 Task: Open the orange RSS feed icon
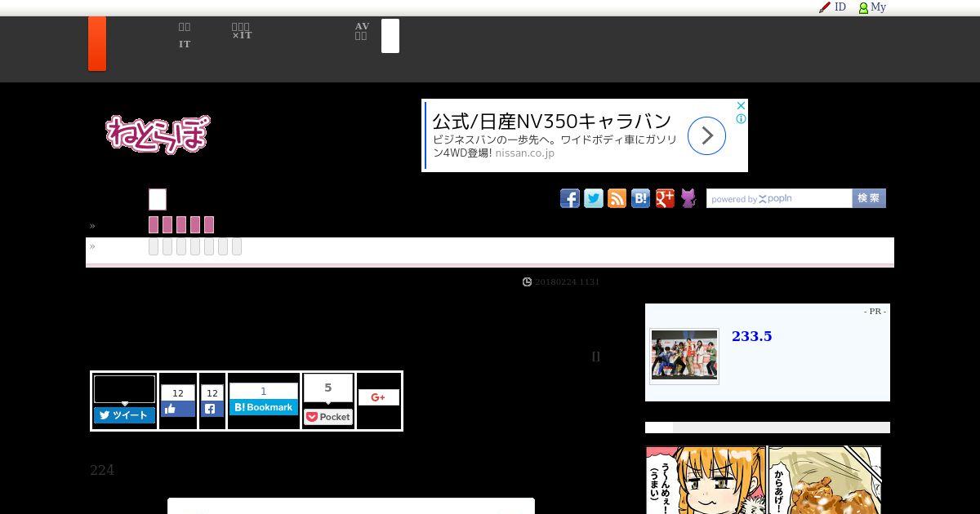pos(617,198)
